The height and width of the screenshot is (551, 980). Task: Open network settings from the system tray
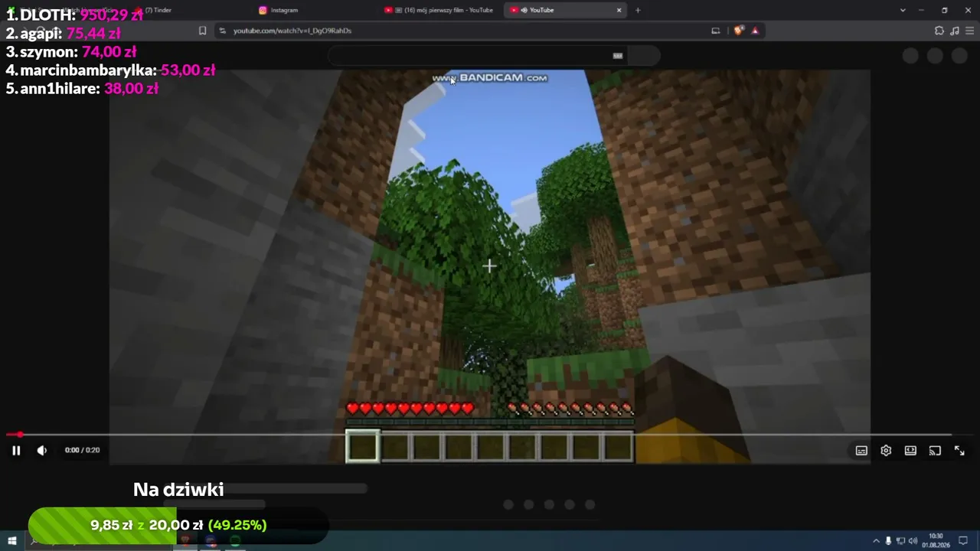(x=900, y=541)
